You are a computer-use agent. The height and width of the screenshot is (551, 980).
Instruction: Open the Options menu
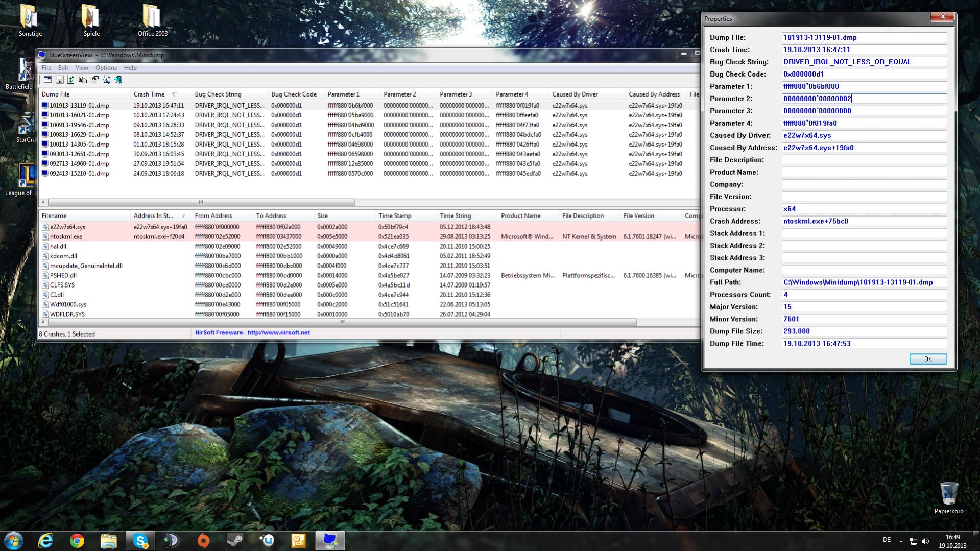[x=106, y=67]
